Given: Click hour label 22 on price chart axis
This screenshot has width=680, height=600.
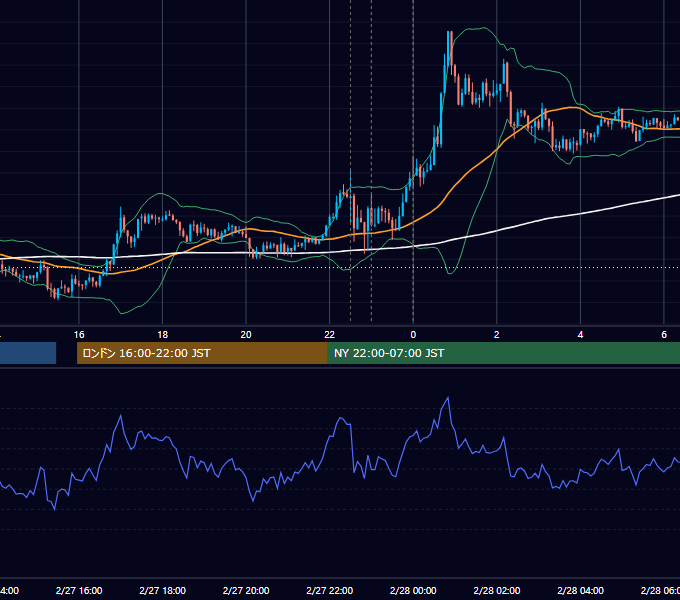Looking at the screenshot, I should tap(330, 335).
